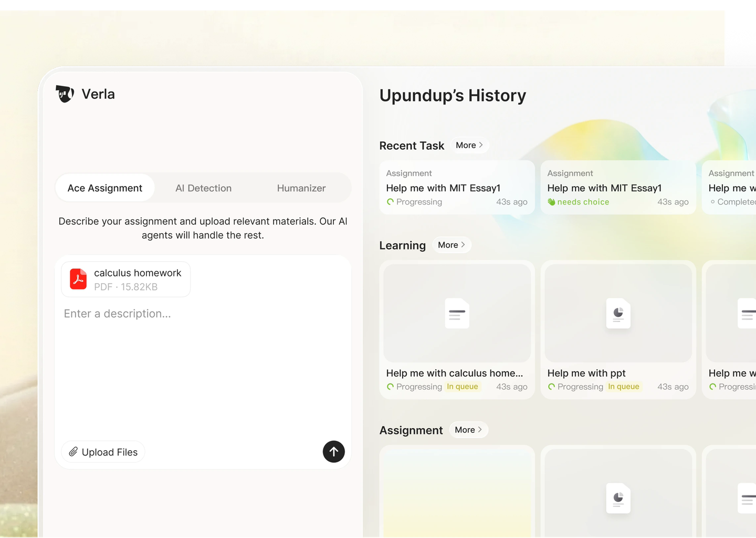This screenshot has height=538, width=756.
Task: Open the Help me with ppt thumbnail
Action: pos(618,313)
